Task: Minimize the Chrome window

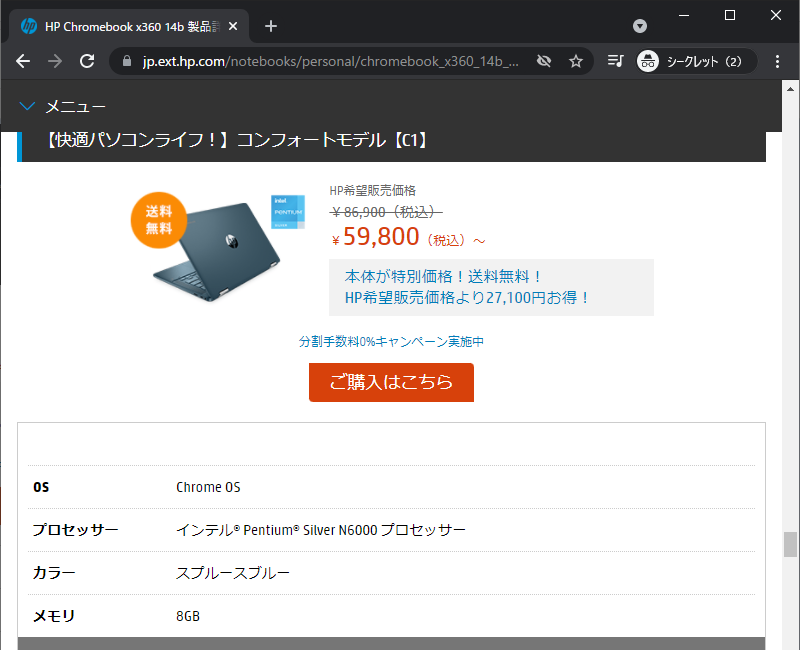Action: (684, 15)
